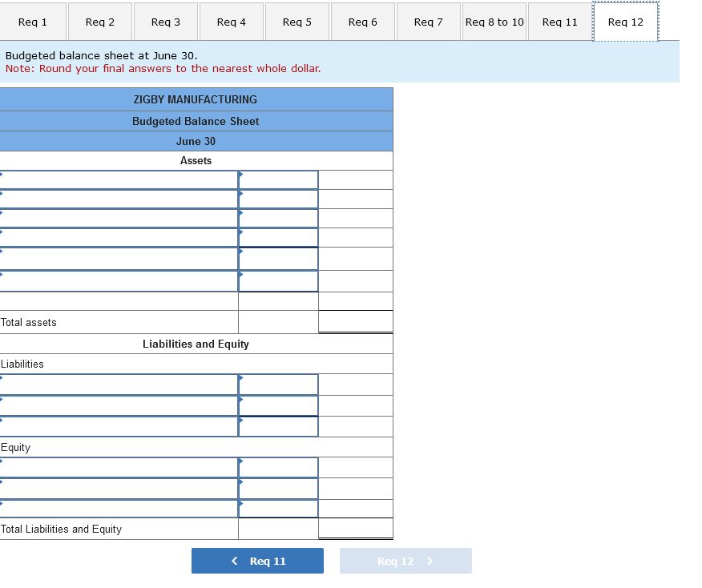Click sixth asset amount input field
The width and height of the screenshot is (702, 588).
click(x=278, y=281)
